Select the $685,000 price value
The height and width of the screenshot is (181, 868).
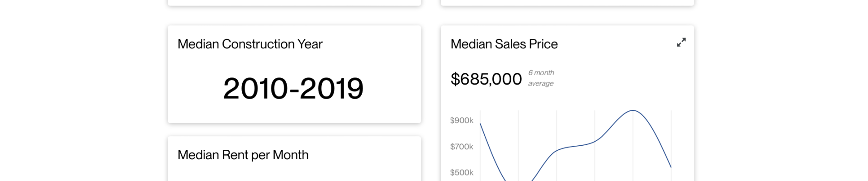tap(486, 79)
